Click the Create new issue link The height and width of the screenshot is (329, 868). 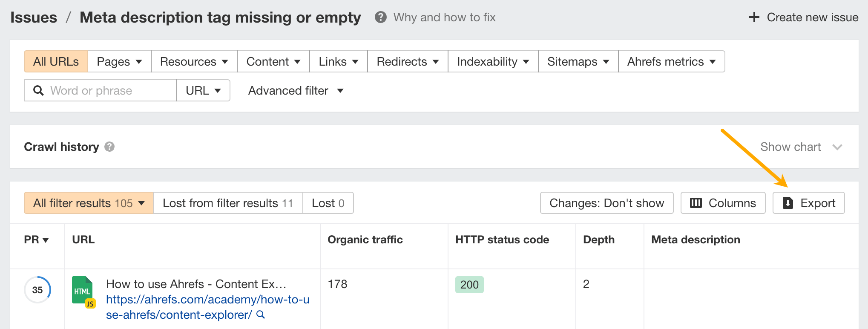tap(813, 17)
